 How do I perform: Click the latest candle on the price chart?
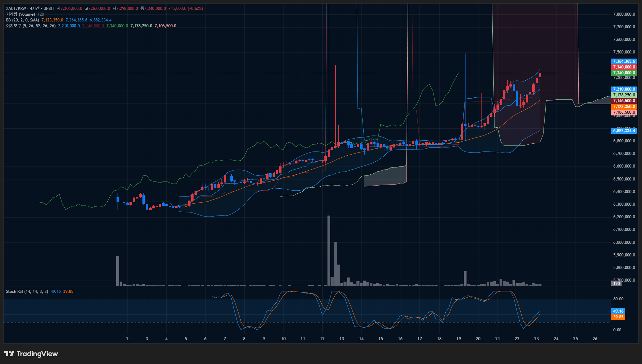click(x=540, y=75)
